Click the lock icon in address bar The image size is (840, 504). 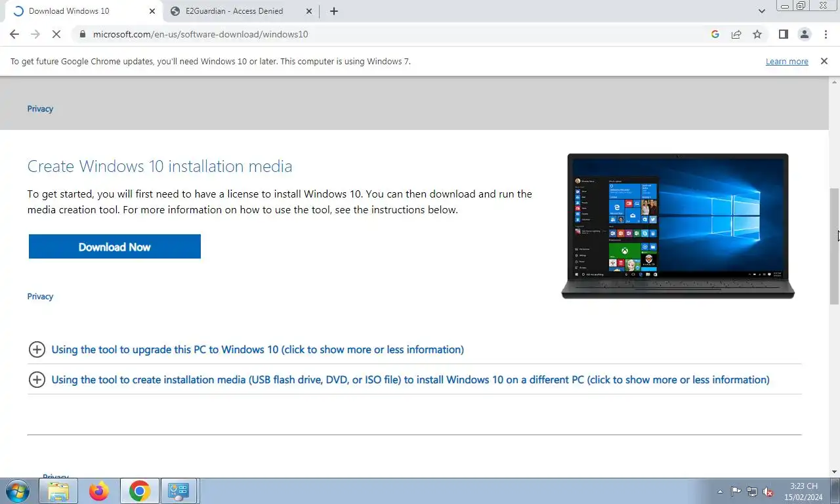(81, 34)
